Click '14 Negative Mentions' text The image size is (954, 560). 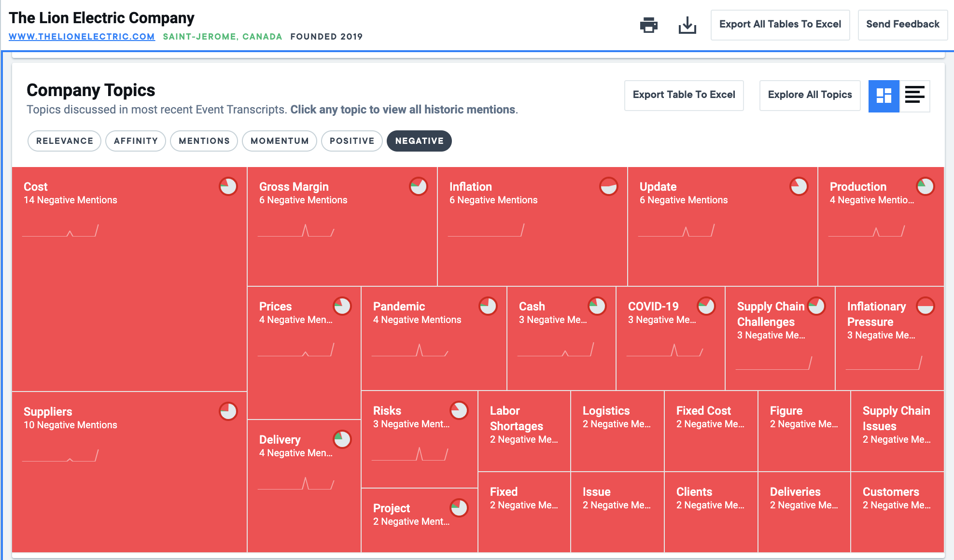(70, 200)
